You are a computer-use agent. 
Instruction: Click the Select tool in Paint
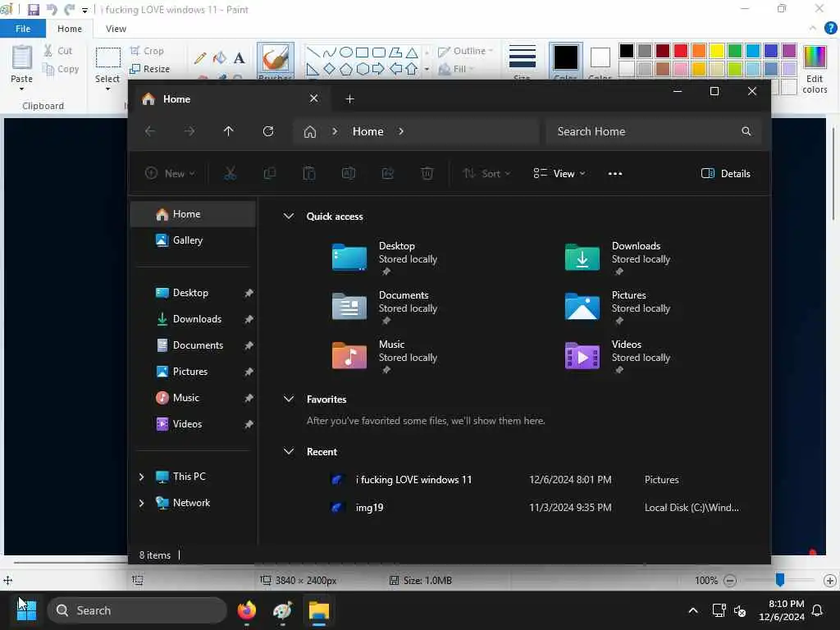pyautogui.click(x=107, y=69)
